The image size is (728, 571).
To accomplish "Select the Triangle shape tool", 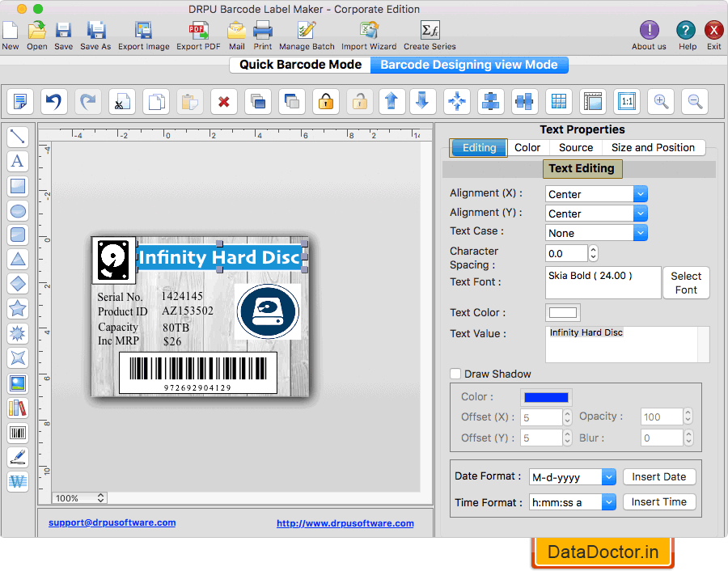I will tap(18, 260).
